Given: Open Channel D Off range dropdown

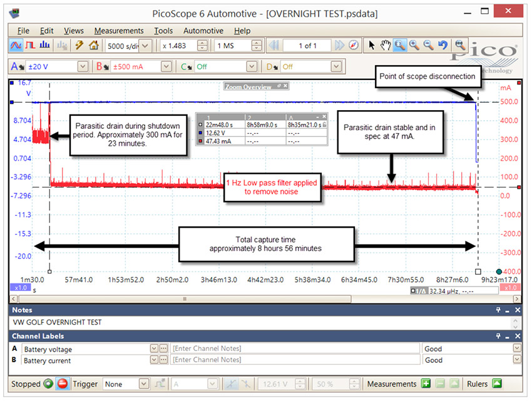Looking at the screenshot, I should pos(336,66).
